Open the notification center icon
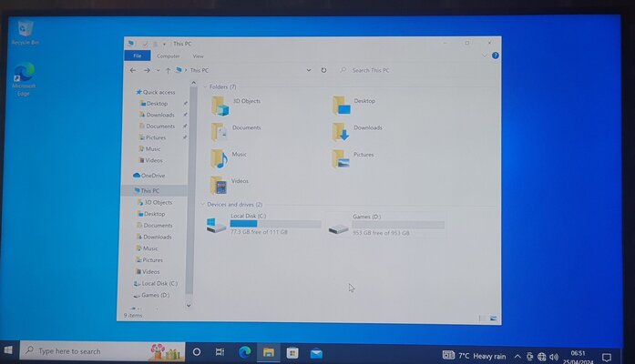Screen dimensions: 635x364 pyautogui.click(x=606, y=357)
